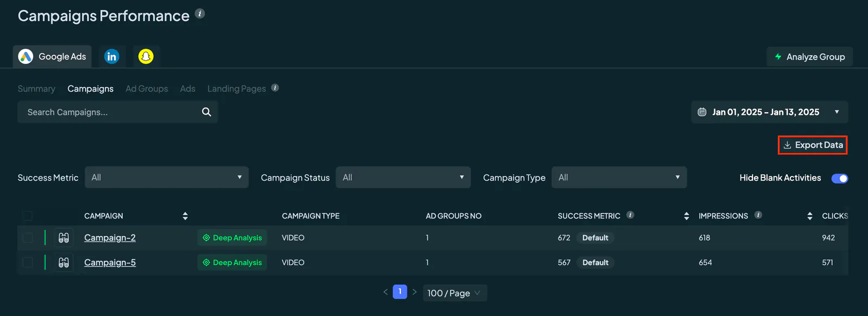Click the binoculars icon for Campaign-2
The image size is (868, 316).
pos(64,238)
